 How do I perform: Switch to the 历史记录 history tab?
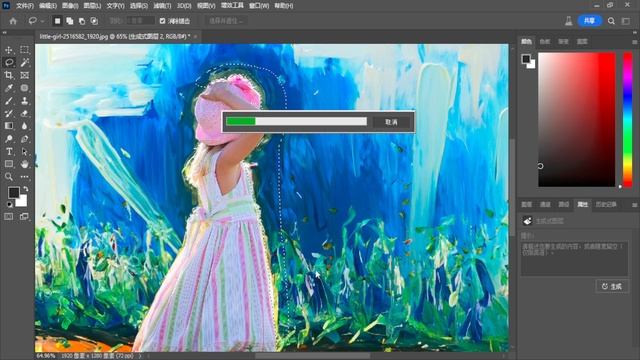tap(606, 204)
